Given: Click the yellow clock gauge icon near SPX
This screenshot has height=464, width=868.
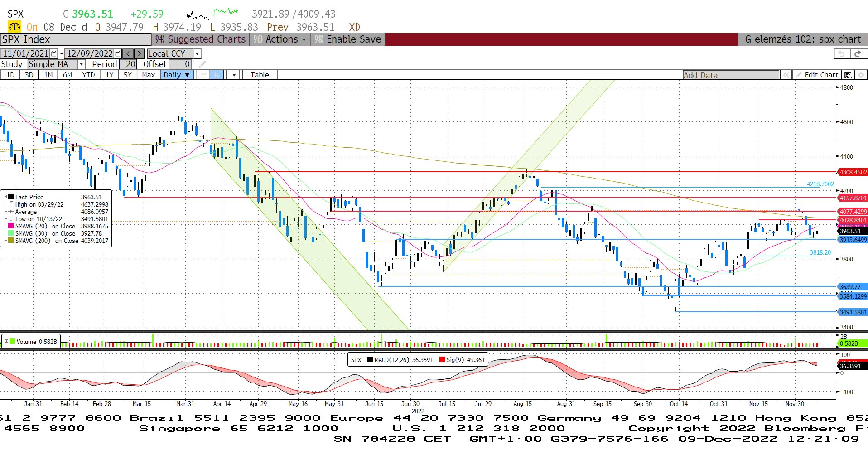Looking at the screenshot, I should [14, 27].
